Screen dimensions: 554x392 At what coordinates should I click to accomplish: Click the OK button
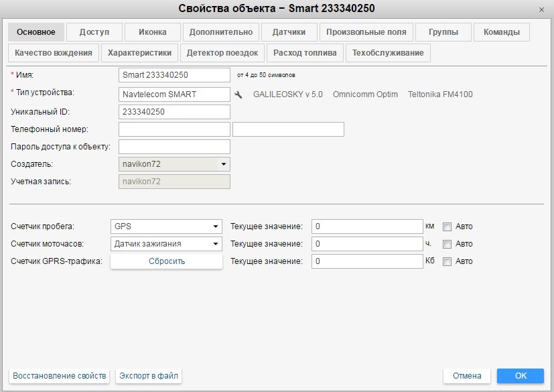coord(521,376)
